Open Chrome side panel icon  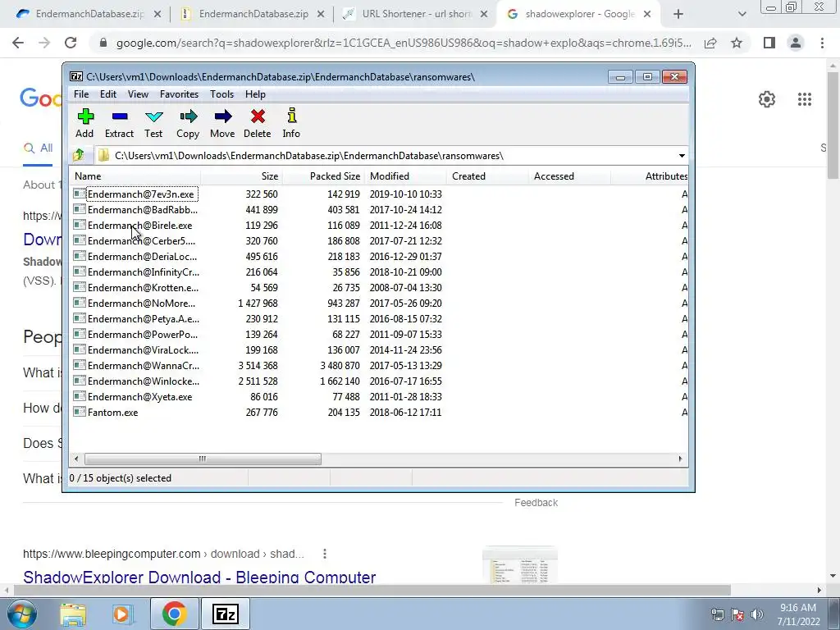pyautogui.click(x=769, y=43)
